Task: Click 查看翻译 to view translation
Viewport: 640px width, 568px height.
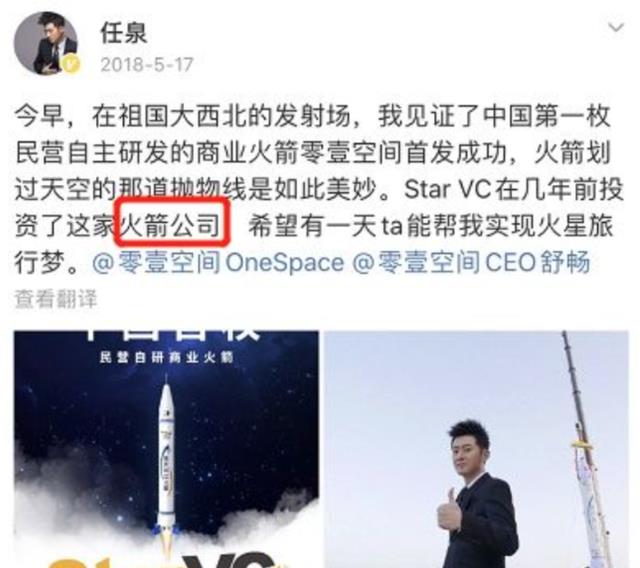Action: pyautogui.click(x=56, y=299)
